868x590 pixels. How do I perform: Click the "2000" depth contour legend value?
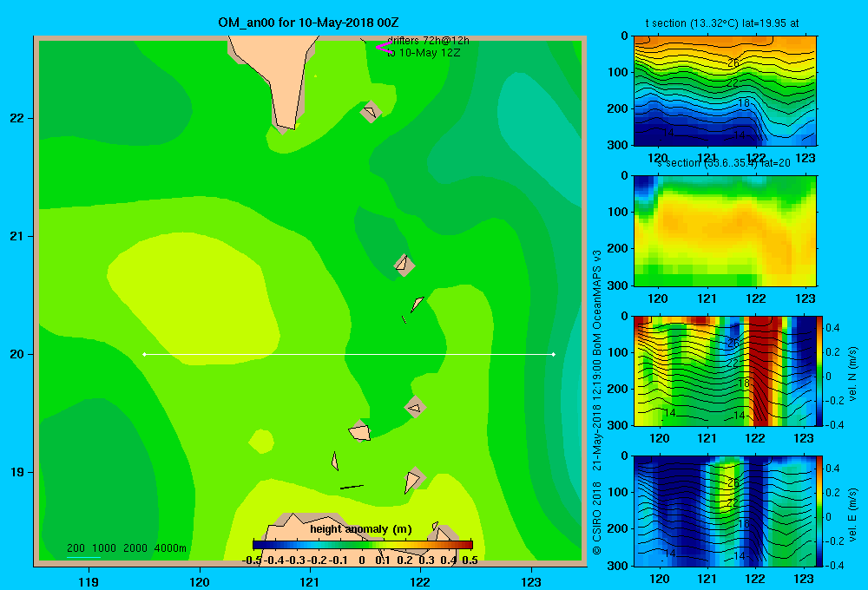pos(135,548)
